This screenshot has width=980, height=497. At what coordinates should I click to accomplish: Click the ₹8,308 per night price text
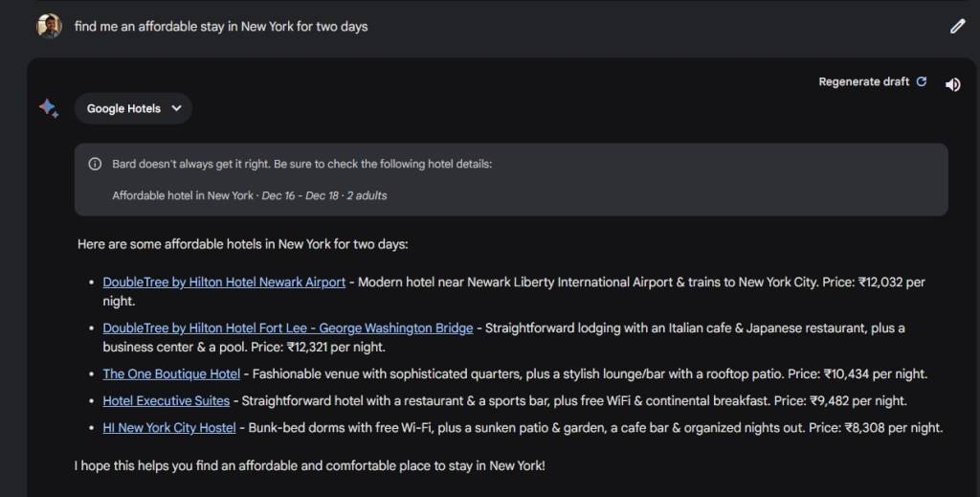coord(883,427)
